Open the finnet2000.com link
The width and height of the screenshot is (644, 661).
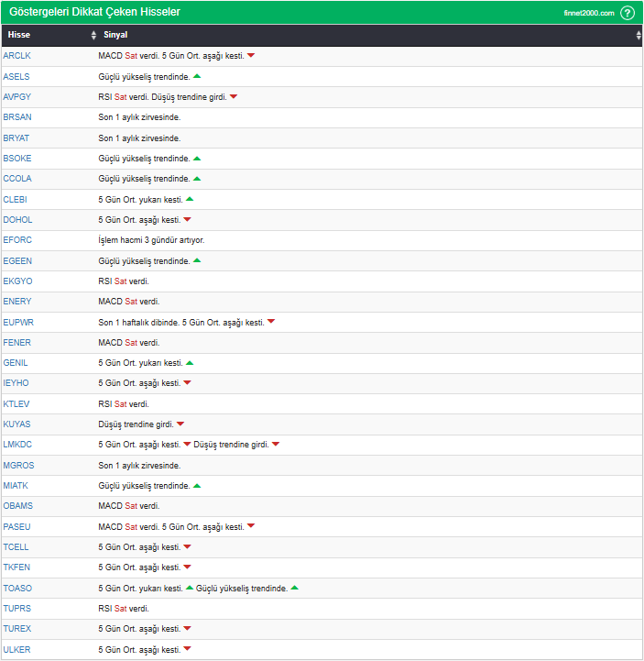coord(588,13)
